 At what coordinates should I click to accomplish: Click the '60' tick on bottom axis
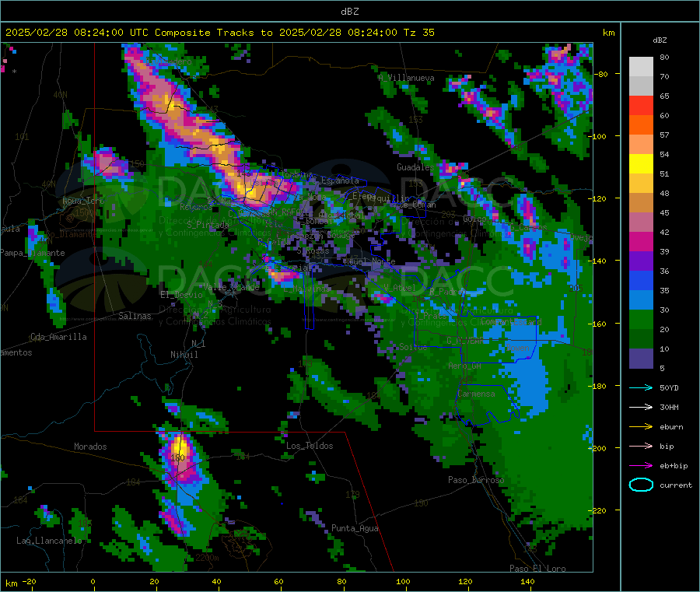pyautogui.click(x=278, y=581)
